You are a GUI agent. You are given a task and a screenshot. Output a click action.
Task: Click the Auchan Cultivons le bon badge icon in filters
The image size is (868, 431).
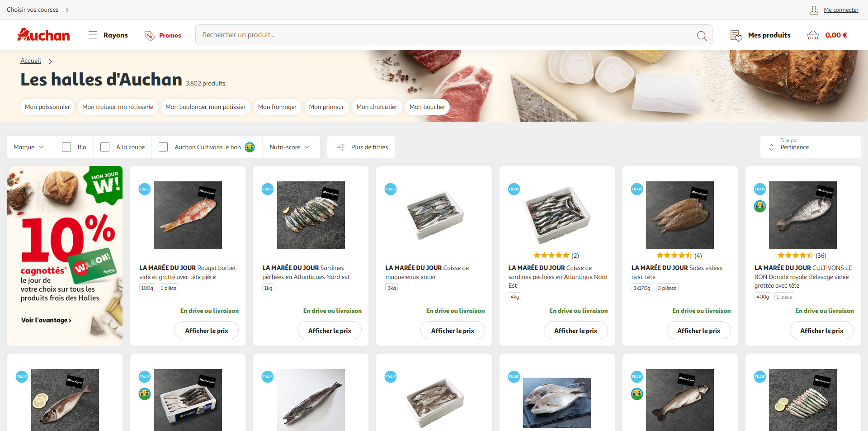point(250,147)
